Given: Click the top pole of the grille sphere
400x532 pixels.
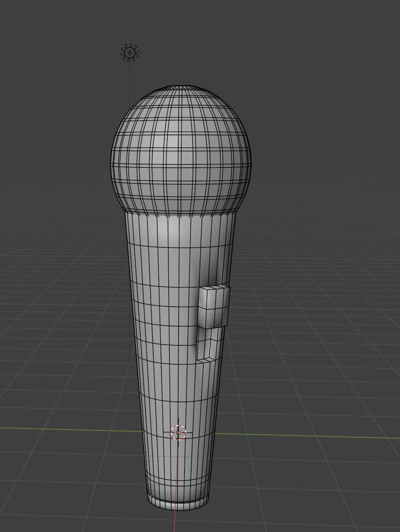Looking at the screenshot, I should click(180, 87).
